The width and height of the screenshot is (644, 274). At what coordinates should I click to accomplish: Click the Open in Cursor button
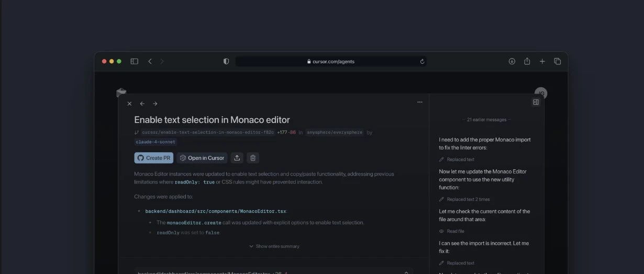point(202,158)
